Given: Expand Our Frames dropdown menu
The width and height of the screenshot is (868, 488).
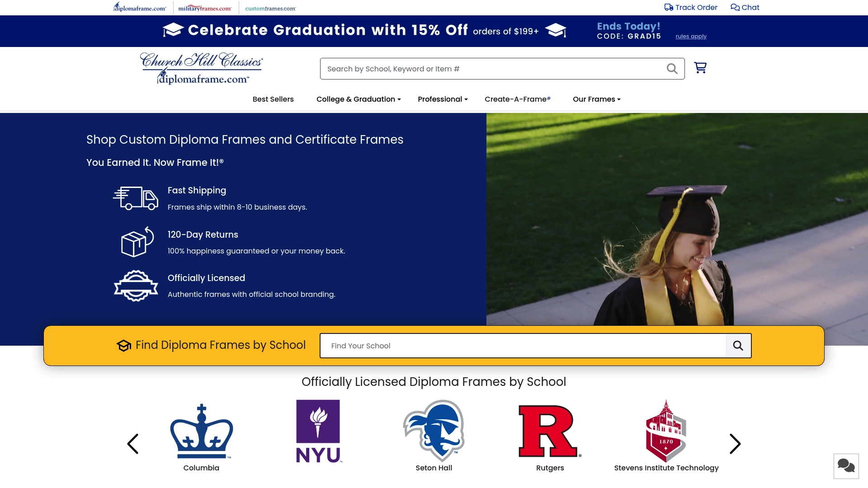Looking at the screenshot, I should [597, 99].
